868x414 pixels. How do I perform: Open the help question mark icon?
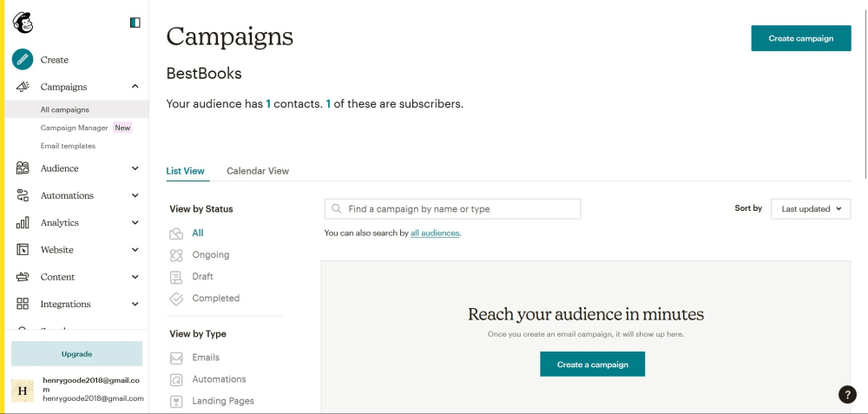tap(847, 394)
